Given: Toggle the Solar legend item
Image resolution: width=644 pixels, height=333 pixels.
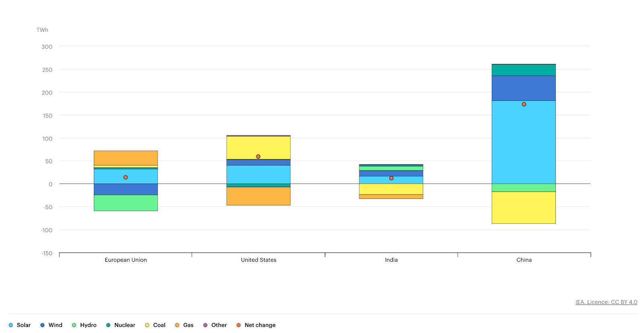Looking at the screenshot, I should point(20,325).
